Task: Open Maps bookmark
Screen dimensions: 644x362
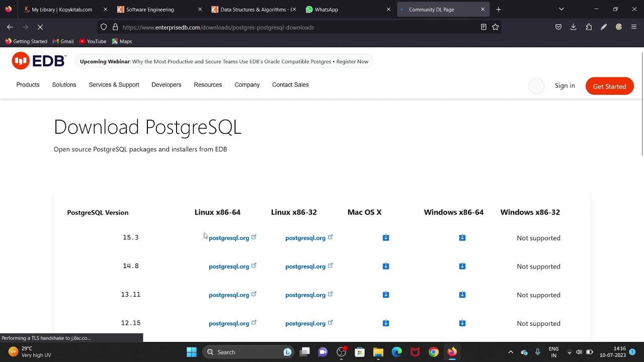Action: [122, 41]
